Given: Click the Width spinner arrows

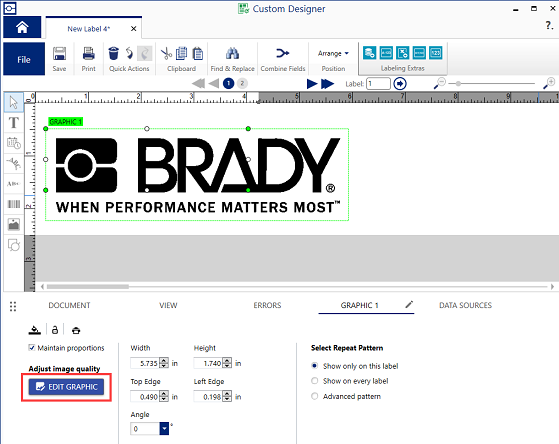Looking at the screenshot, I should (164, 363).
